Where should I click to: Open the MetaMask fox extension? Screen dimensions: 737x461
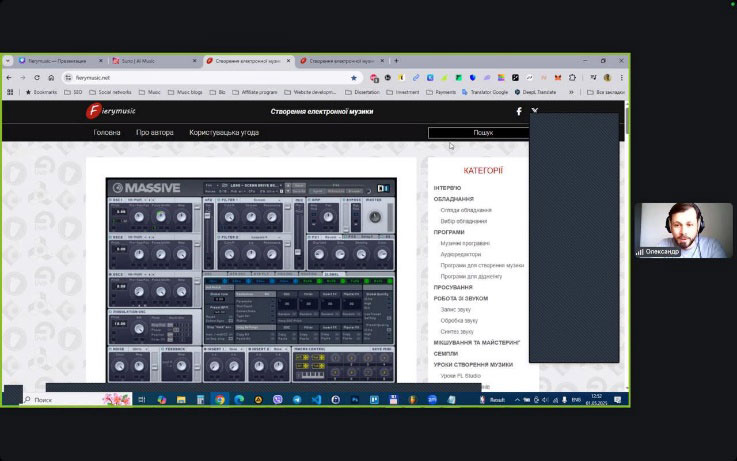coord(558,78)
